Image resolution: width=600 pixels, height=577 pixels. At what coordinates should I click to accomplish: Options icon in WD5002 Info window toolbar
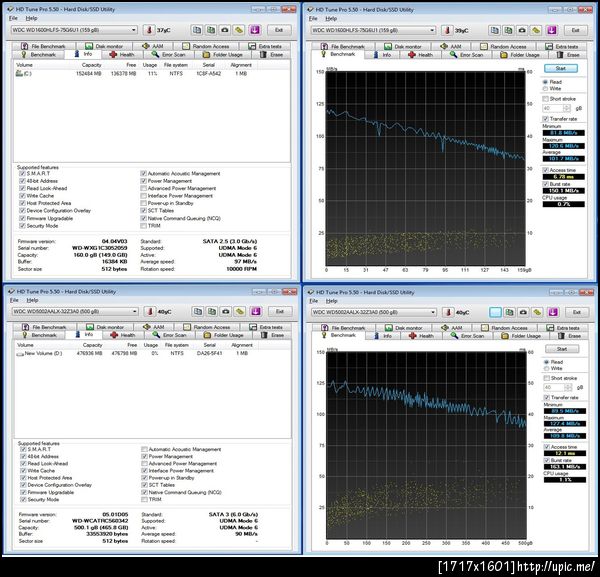(240, 311)
